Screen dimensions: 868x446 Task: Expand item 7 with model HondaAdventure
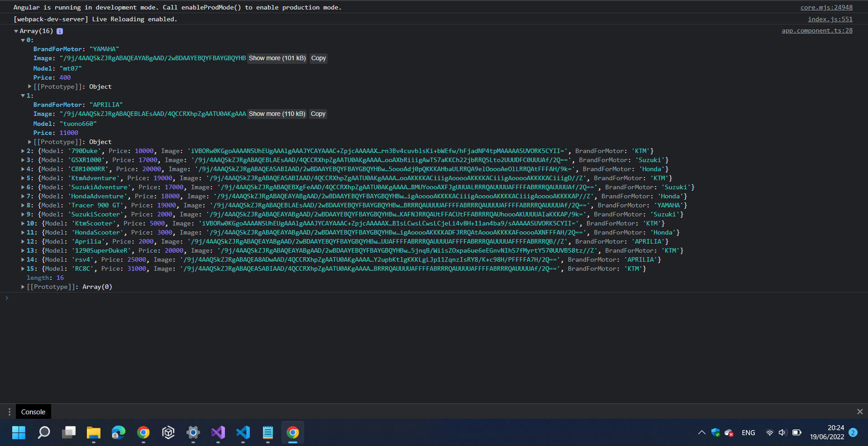[x=23, y=196]
